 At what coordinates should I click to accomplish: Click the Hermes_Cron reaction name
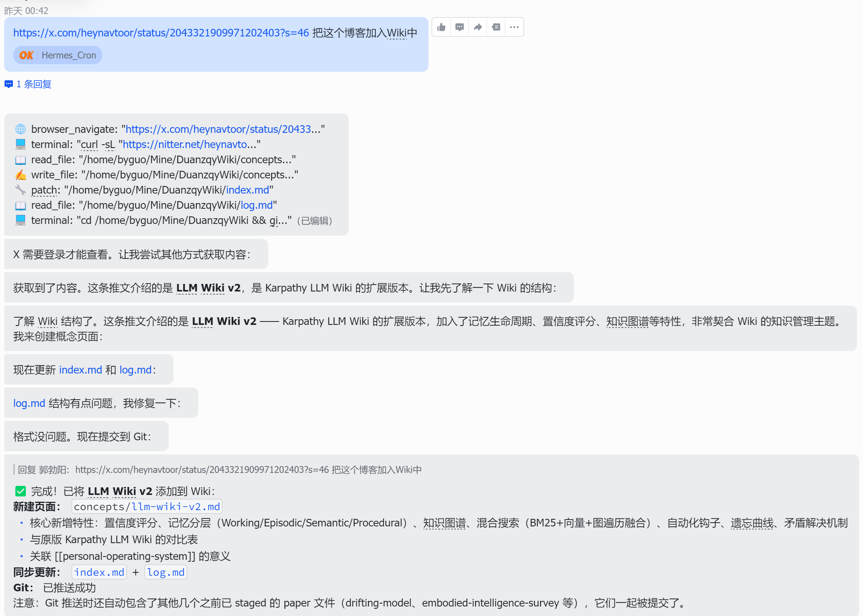tap(69, 55)
